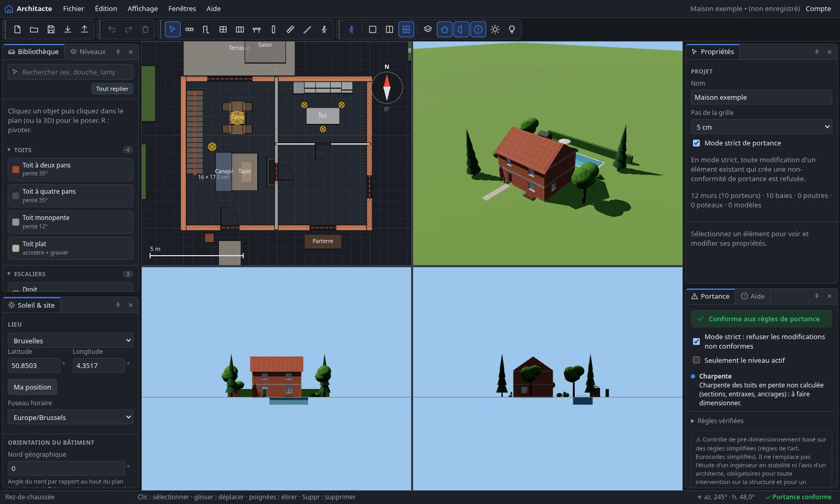Click the library search field
The width and height of the screenshot is (840, 504).
tap(70, 72)
